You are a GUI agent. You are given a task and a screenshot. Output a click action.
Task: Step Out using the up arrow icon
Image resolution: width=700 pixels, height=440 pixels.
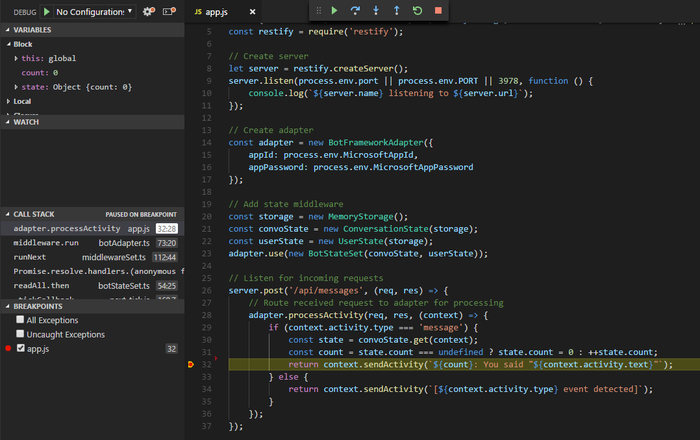[x=395, y=11]
